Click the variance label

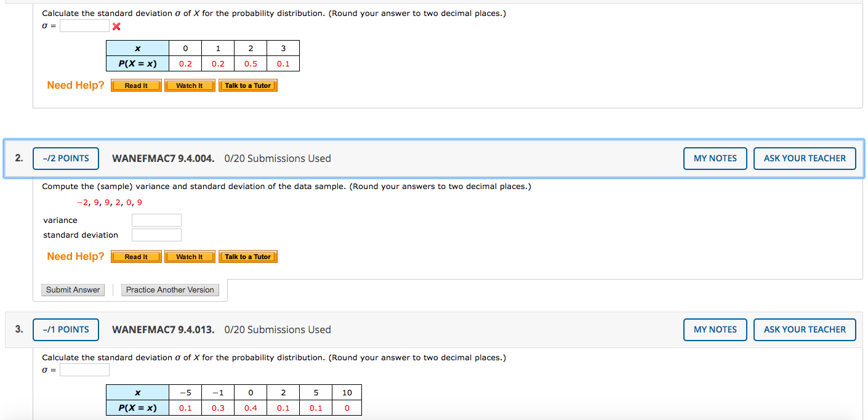point(60,220)
